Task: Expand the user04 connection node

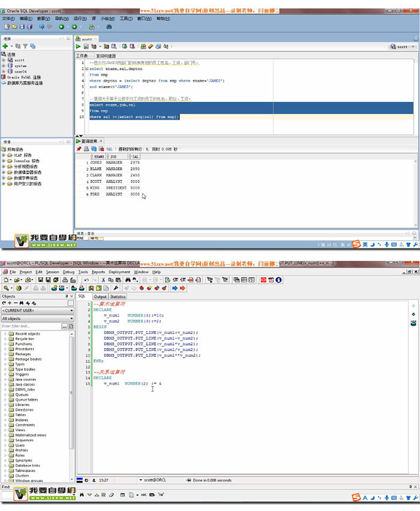Action: (4, 71)
